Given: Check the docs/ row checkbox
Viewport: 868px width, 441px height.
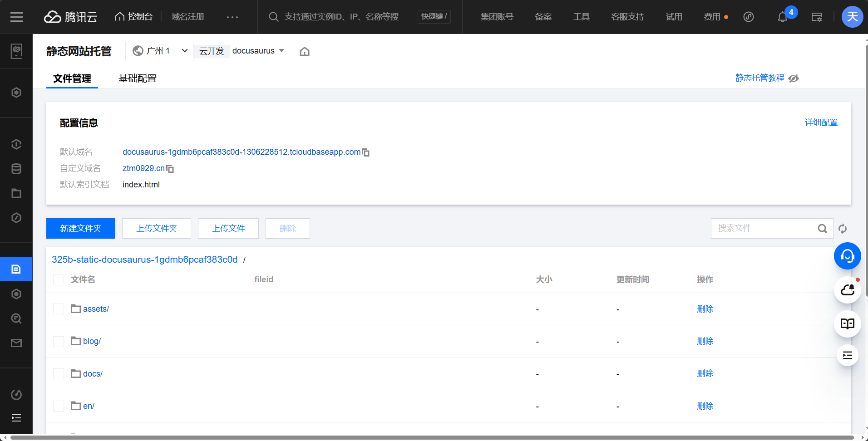Looking at the screenshot, I should click(59, 374).
